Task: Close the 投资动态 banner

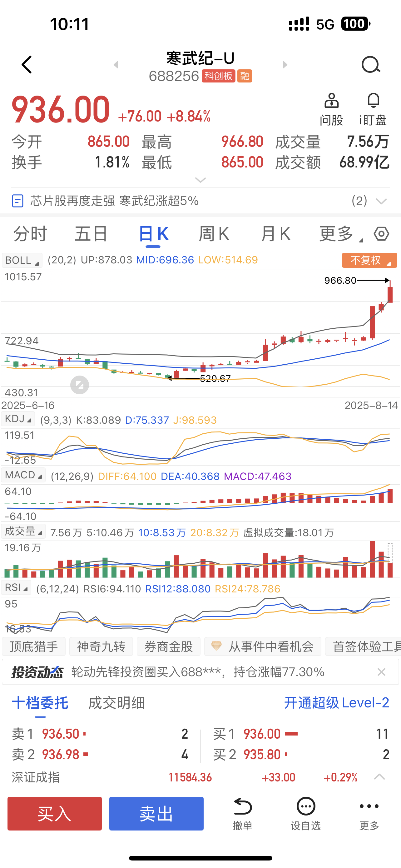Action: (x=381, y=672)
